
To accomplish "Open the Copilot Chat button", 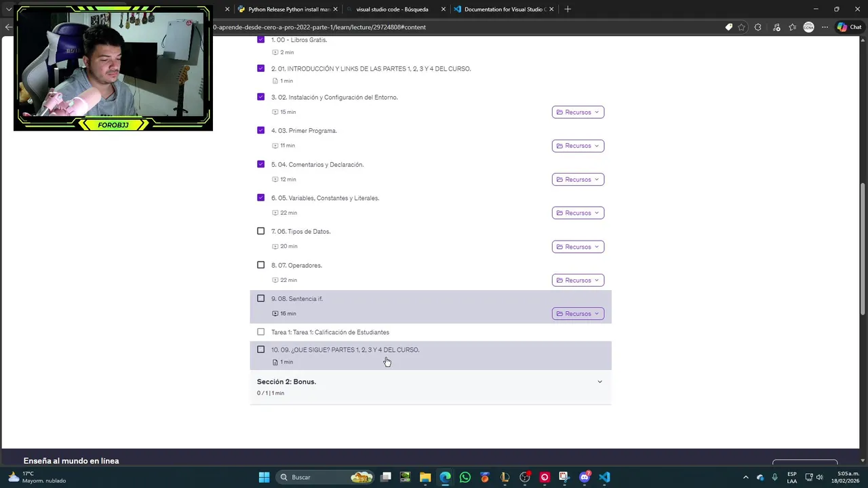I will click(x=849, y=27).
